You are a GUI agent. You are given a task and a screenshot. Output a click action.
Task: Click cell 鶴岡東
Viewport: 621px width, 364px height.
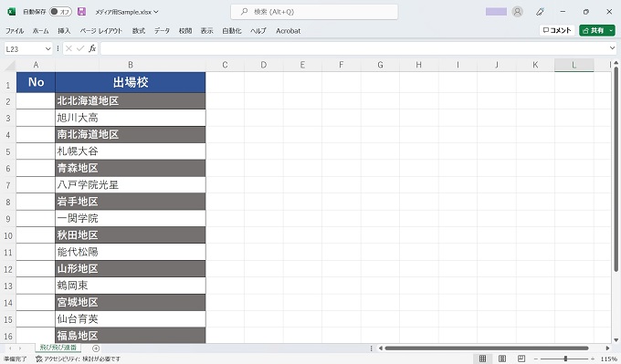(131, 286)
